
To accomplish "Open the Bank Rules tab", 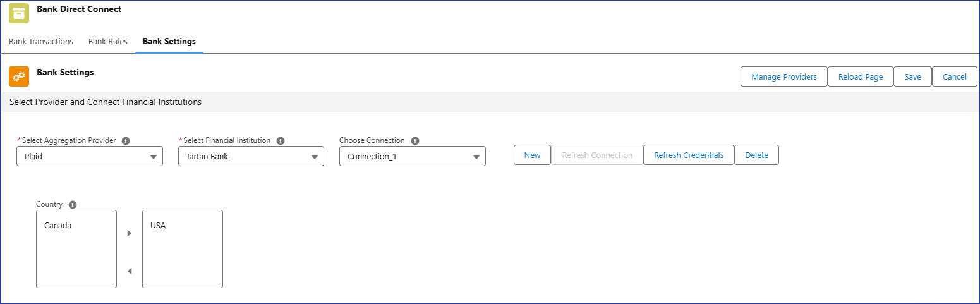I will coord(108,42).
